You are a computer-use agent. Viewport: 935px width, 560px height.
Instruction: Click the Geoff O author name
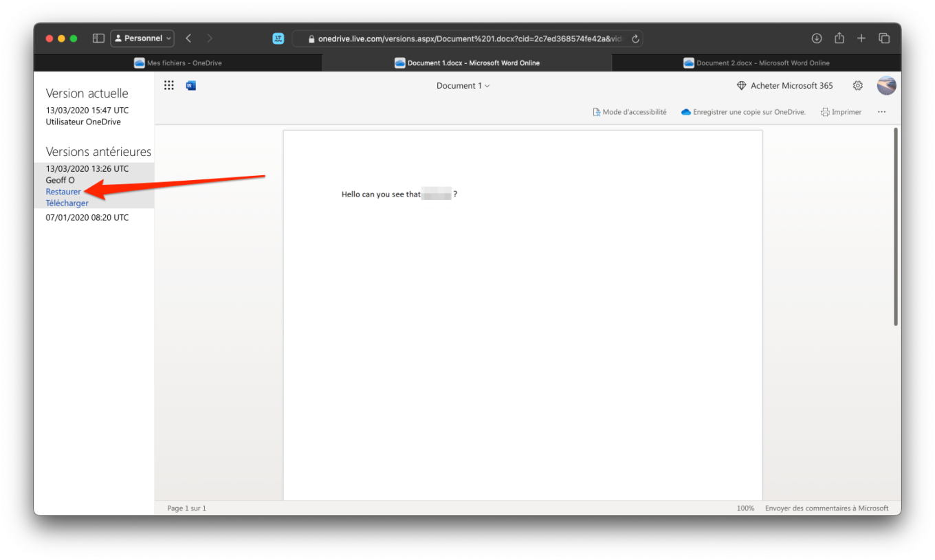tap(60, 181)
